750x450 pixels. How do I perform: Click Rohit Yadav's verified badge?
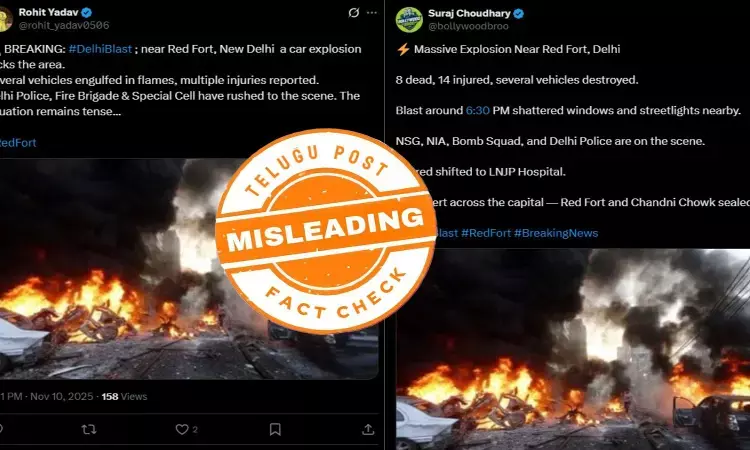87,12
